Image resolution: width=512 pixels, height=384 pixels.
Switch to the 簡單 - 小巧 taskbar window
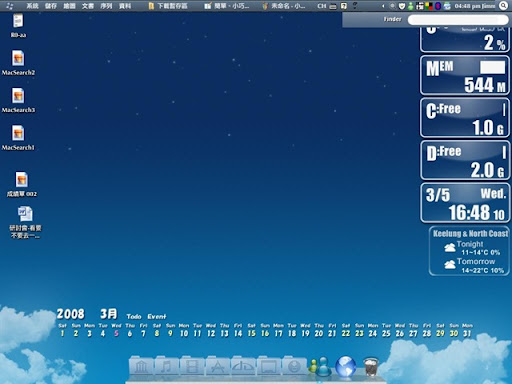(x=227, y=6)
